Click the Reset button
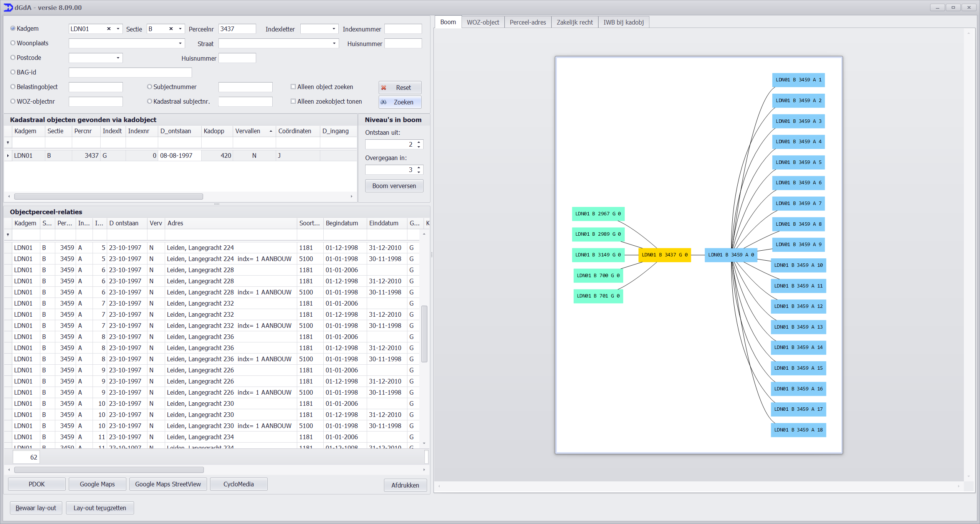 [x=400, y=88]
